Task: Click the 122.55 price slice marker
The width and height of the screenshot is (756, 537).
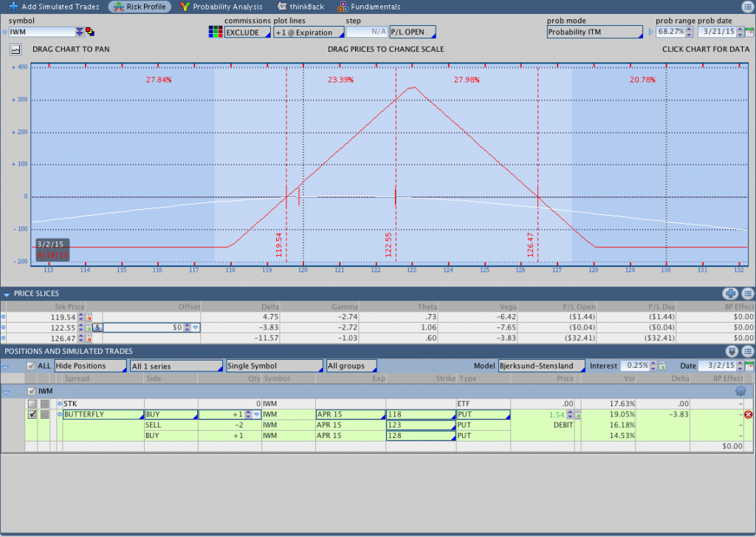Action: (388, 244)
